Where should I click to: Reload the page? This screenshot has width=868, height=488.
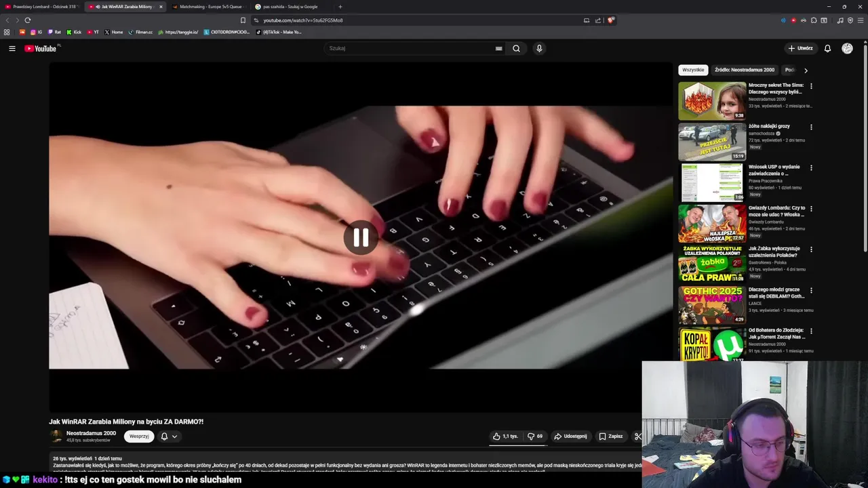point(28,20)
